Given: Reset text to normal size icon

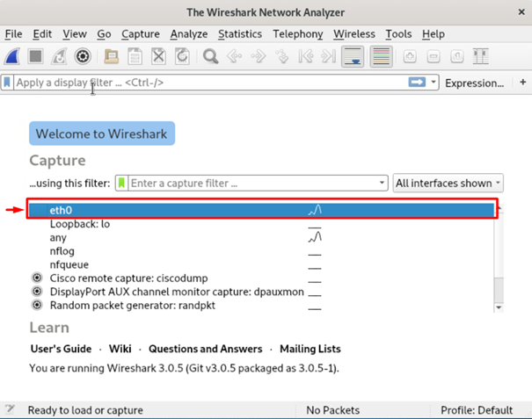Looking at the screenshot, I should coord(457,56).
